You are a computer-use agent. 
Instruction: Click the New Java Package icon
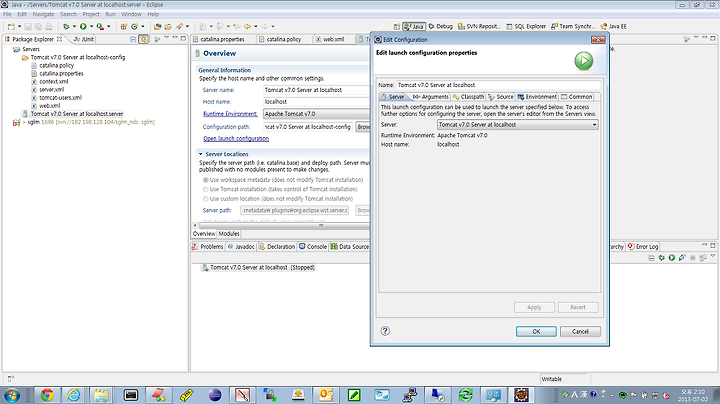point(124,27)
